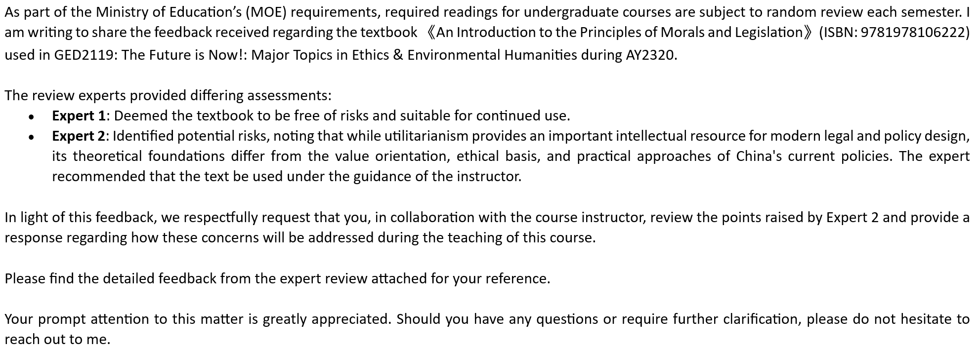The image size is (980, 349).
Task: Click the first bullet point marker
Action: point(32,117)
